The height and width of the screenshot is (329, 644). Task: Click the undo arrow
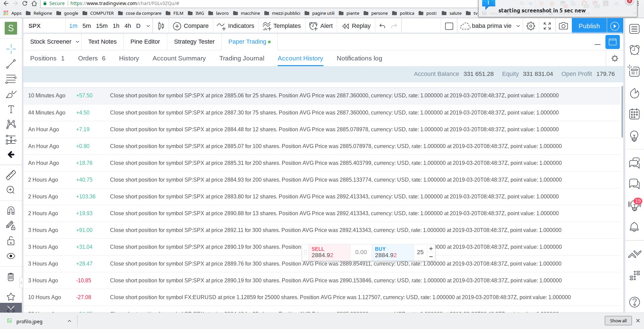tap(382, 26)
